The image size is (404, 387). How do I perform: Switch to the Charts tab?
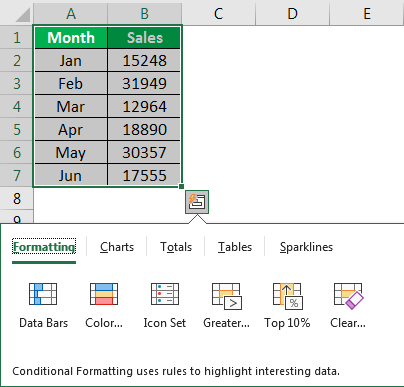[117, 247]
